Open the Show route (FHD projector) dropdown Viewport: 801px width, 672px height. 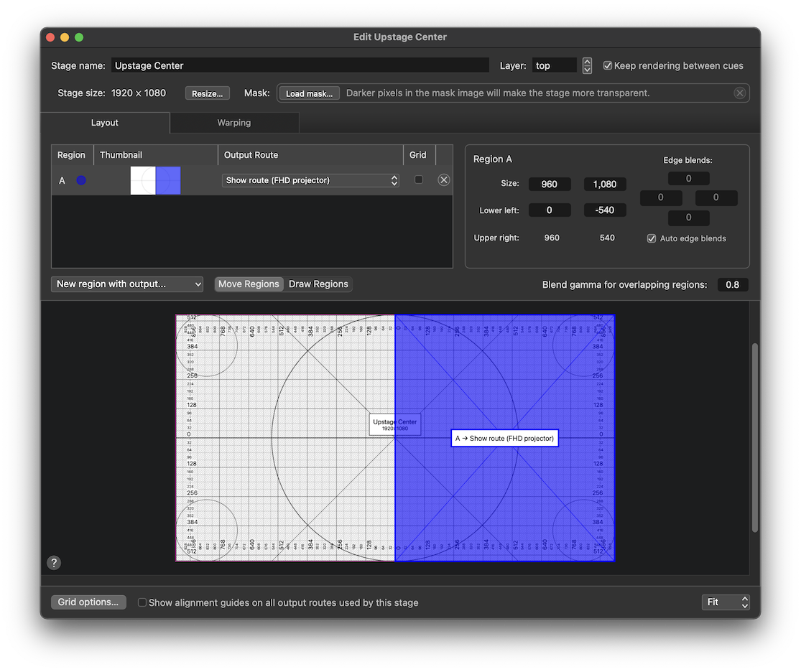pyautogui.click(x=311, y=180)
